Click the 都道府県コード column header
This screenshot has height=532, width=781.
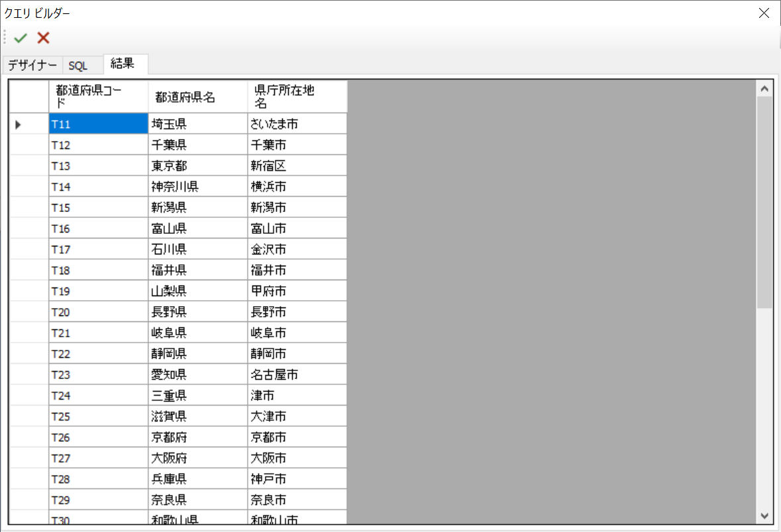click(x=98, y=97)
